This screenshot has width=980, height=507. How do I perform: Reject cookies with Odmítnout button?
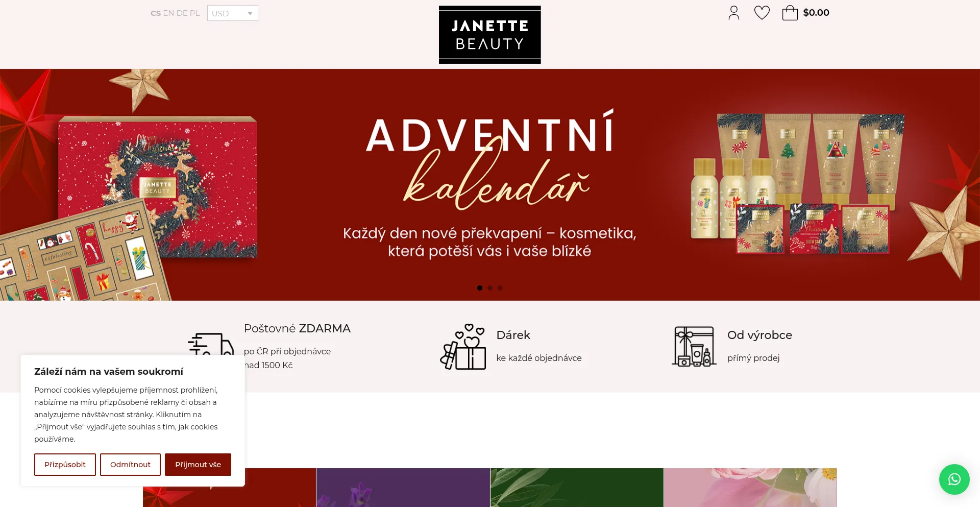[x=130, y=465]
